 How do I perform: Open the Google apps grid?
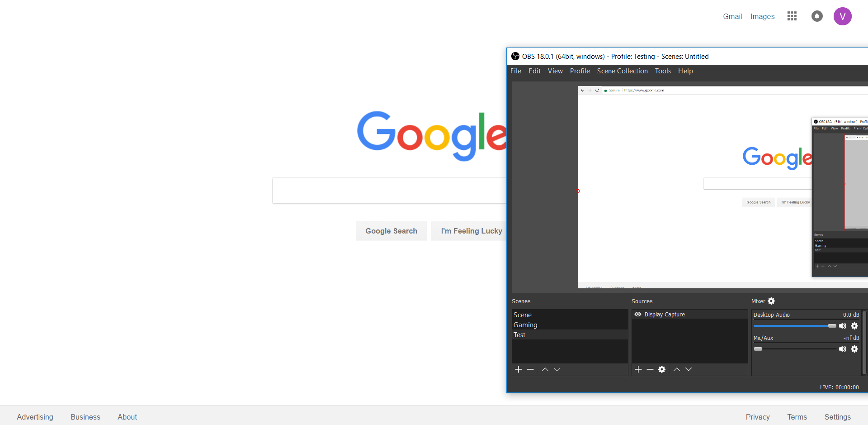tap(792, 16)
